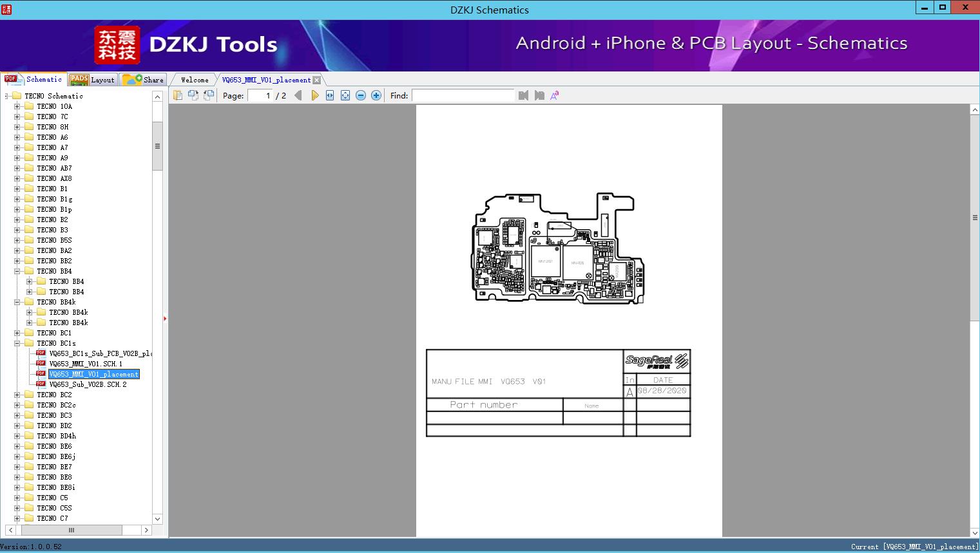Click the find next icon
The height and width of the screenshot is (553, 980).
[539, 95]
